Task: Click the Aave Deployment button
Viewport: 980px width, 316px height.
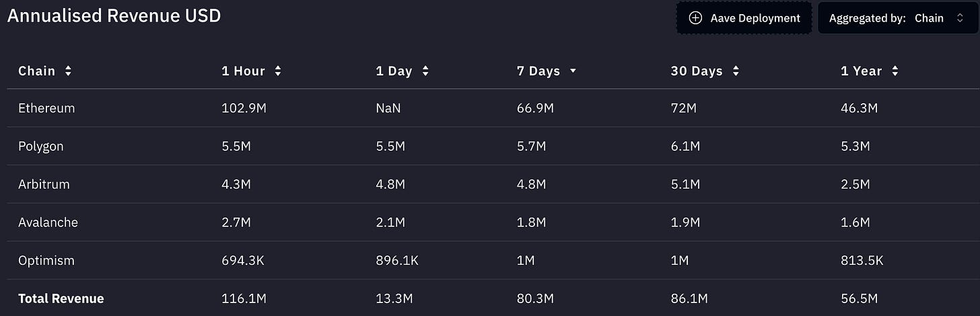Action: (x=744, y=18)
